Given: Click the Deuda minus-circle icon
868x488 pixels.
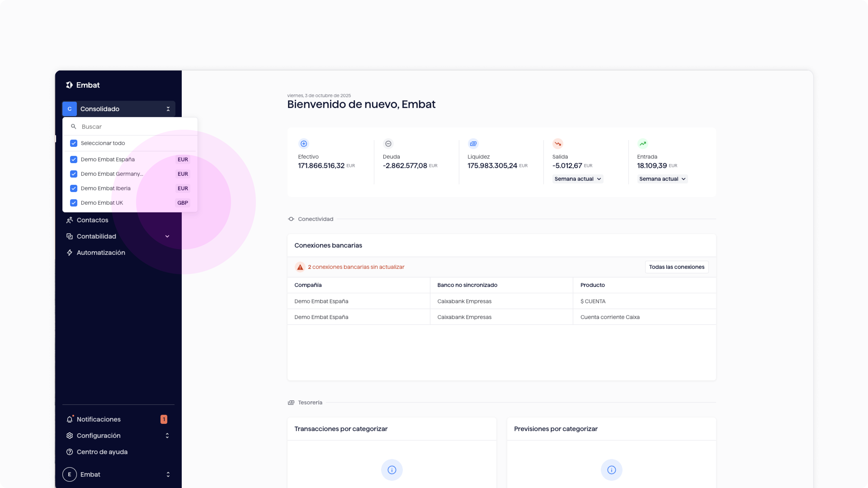Looking at the screenshot, I should click(388, 144).
